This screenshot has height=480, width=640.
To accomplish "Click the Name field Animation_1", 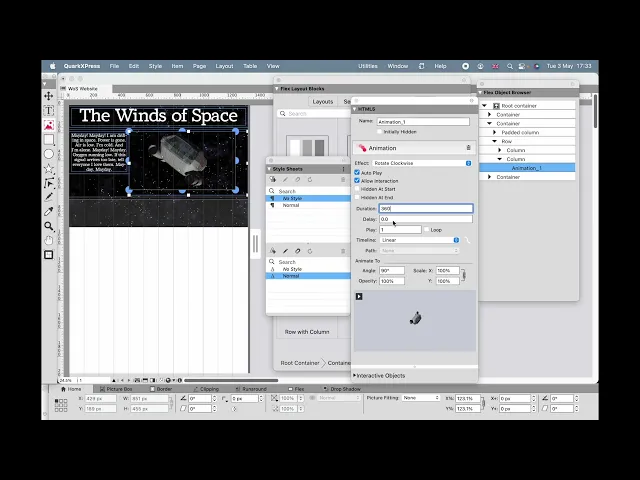I will tap(423, 122).
